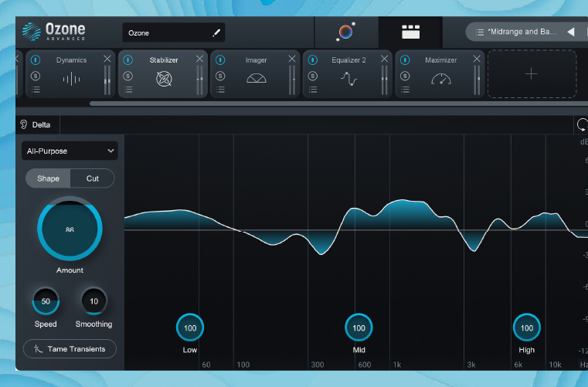Screen dimensions: 588x387
Task: Go to the previous preset with the left arrow
Action: pos(571,32)
